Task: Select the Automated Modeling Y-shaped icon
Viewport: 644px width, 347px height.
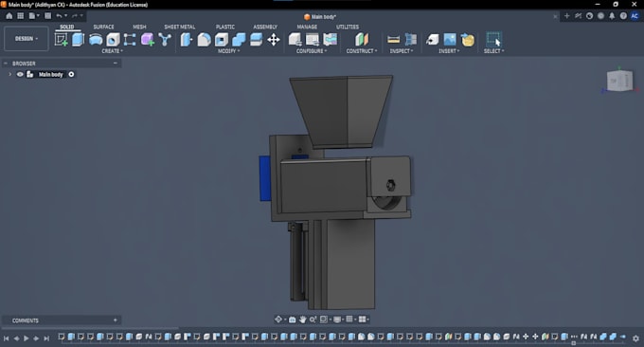Action: pyautogui.click(x=165, y=40)
